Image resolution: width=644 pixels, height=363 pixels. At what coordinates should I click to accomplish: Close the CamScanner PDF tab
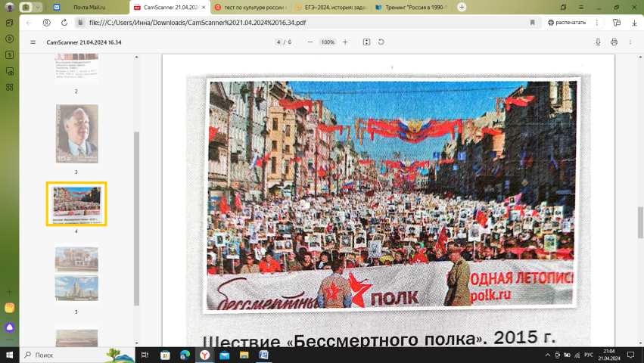pos(204,7)
